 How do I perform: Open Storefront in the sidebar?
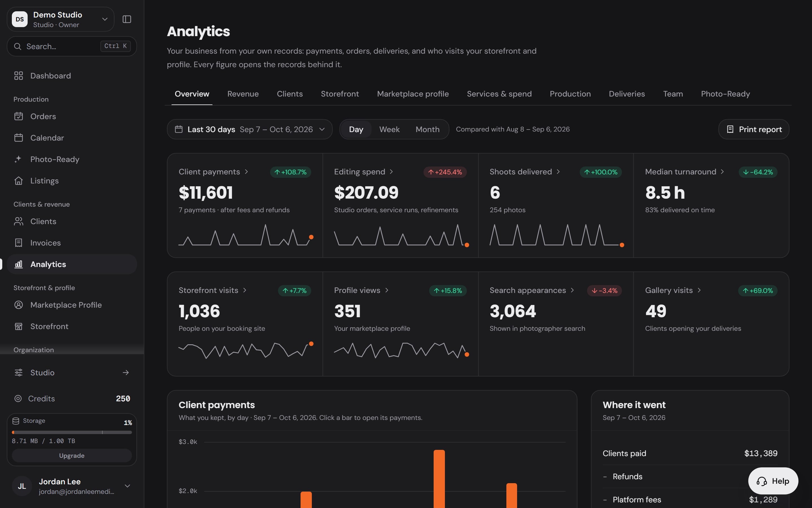(72, 327)
